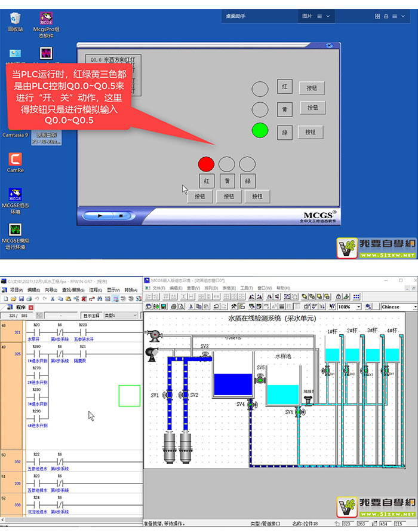Click 按钮 to the right of vertical 绿 label

311,132
